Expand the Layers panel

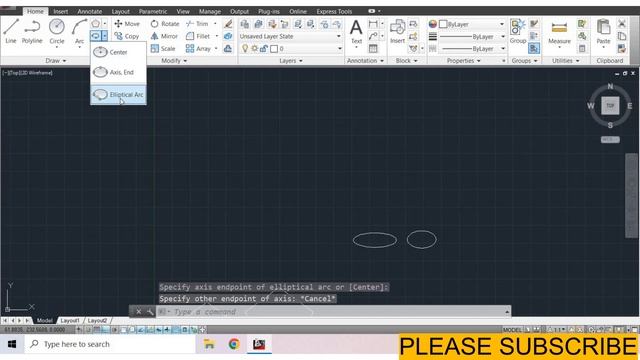pyautogui.click(x=291, y=60)
